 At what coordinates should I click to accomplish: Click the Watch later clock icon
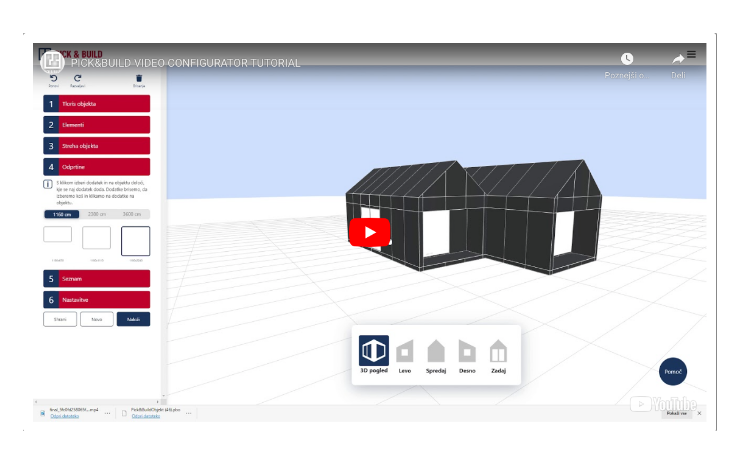627,60
